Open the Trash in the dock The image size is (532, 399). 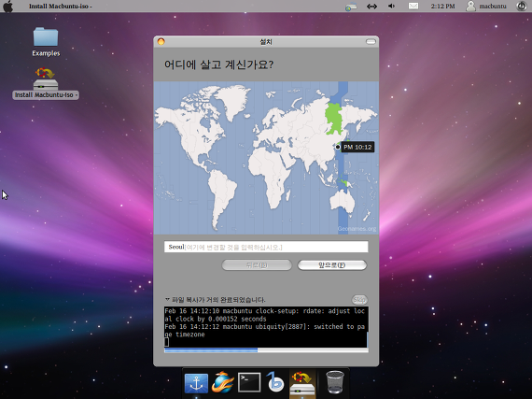click(x=335, y=382)
